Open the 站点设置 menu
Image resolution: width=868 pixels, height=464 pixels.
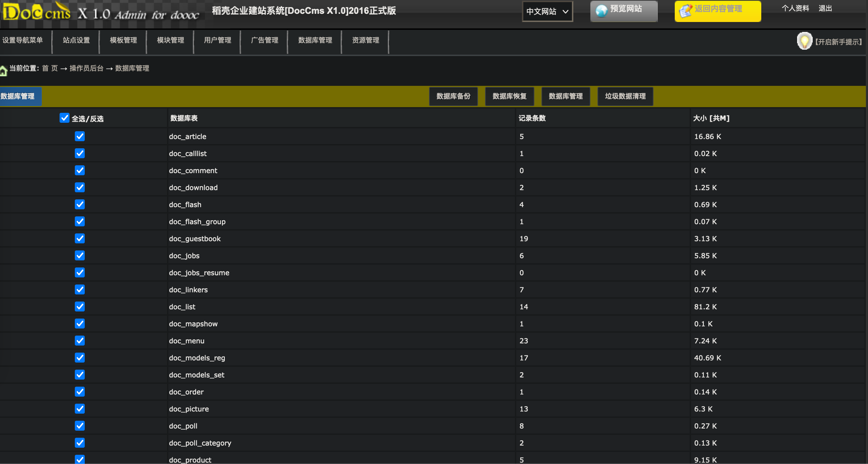click(x=76, y=40)
